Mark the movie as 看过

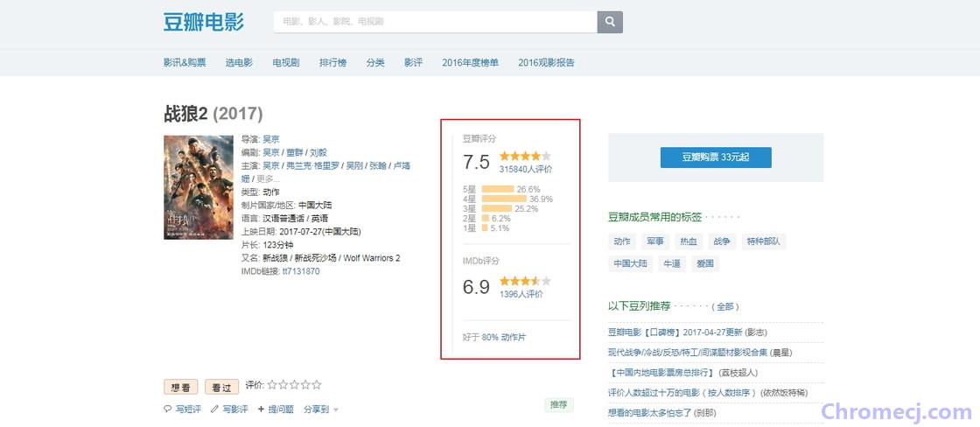222,387
